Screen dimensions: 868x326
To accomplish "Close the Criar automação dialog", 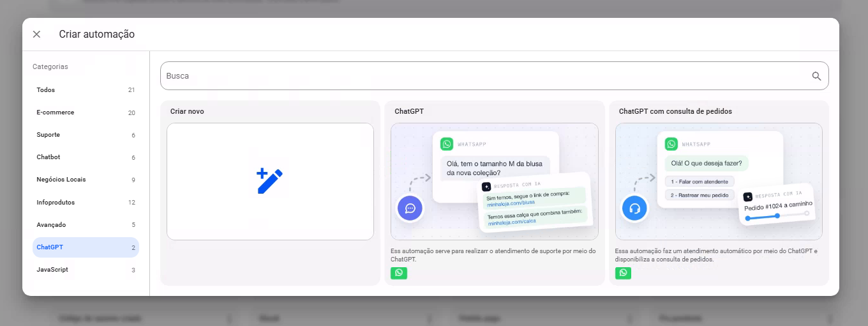I will (36, 35).
